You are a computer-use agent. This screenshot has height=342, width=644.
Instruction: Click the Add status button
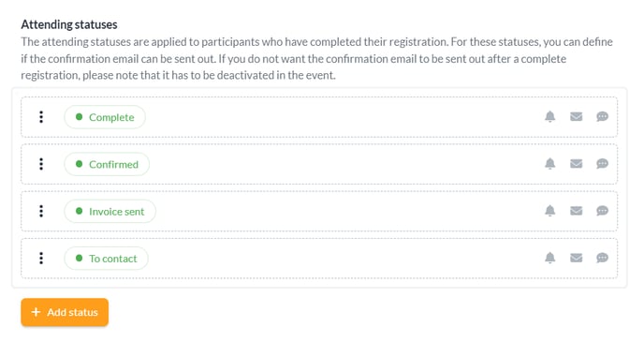[65, 312]
